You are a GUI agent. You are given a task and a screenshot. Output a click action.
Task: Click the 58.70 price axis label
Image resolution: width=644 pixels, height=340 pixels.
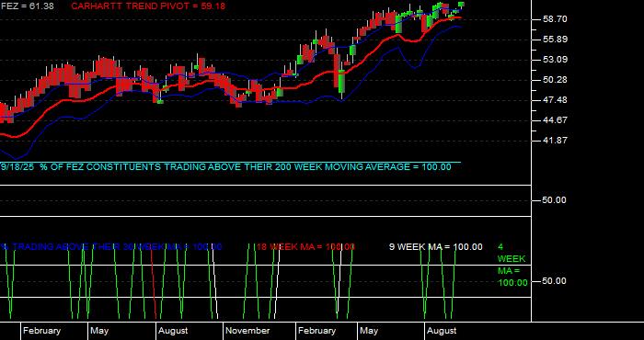555,19
